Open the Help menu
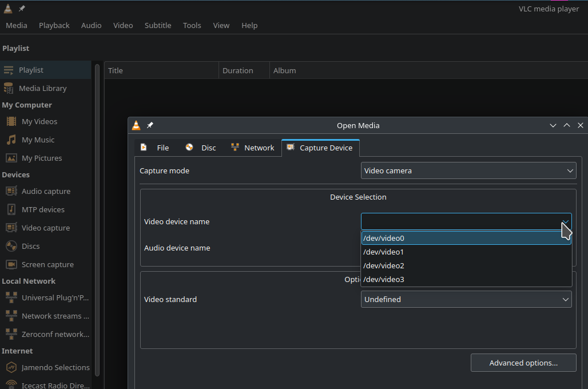 tap(249, 26)
